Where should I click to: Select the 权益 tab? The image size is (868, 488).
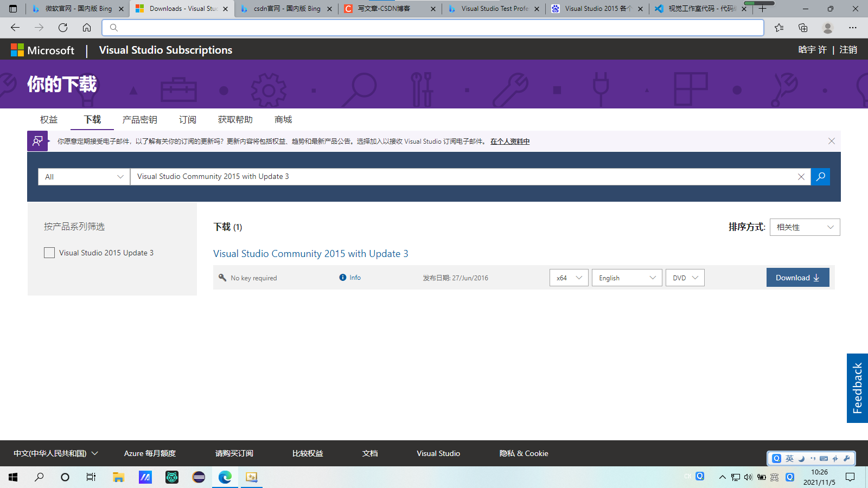48,119
